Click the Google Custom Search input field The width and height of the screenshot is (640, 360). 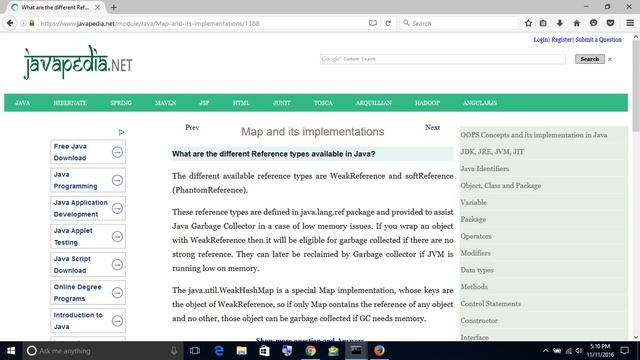coord(443,59)
